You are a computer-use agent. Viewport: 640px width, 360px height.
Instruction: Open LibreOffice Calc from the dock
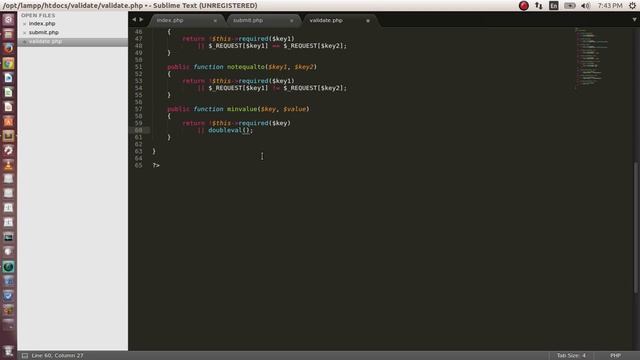(8, 92)
